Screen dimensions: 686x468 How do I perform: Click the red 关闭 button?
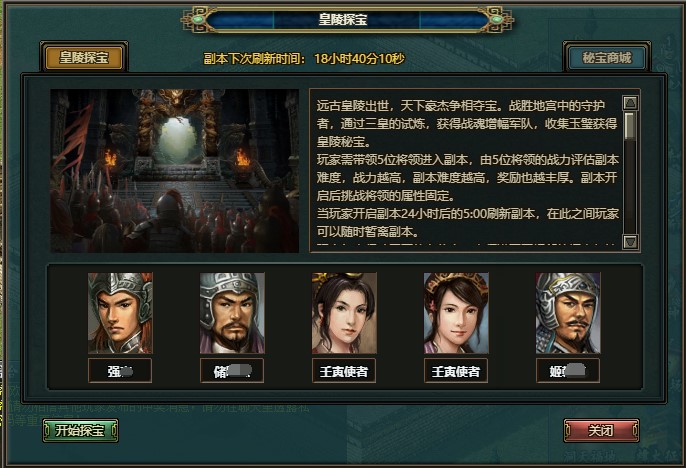[x=601, y=430]
